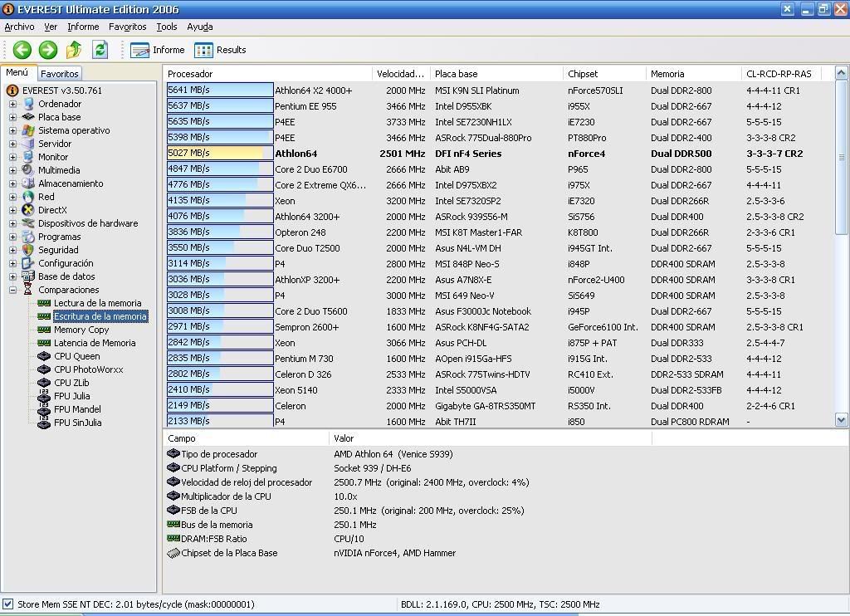The width and height of the screenshot is (850, 616).
Task: Click the DirectX icon in tree
Action: point(28,210)
